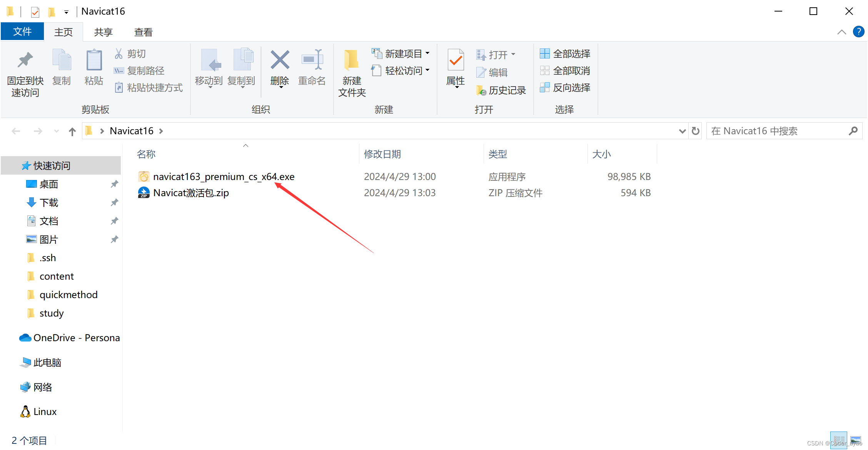The height and width of the screenshot is (450, 868).
Task: Copy path of selected item
Action: point(139,71)
